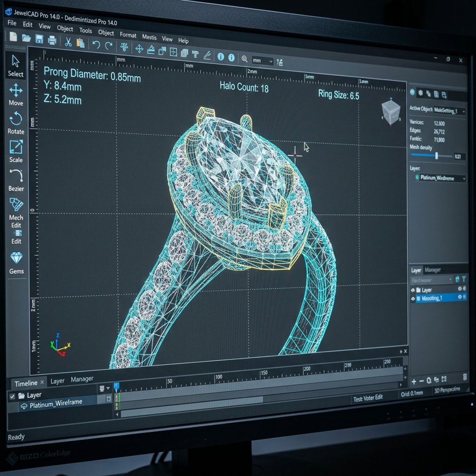Open the Help menu

coord(184,40)
